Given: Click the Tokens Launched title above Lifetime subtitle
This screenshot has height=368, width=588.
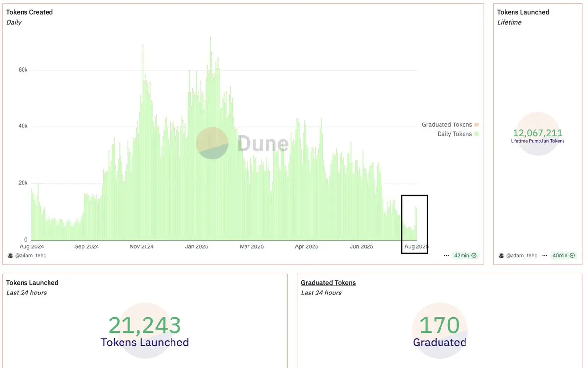Looking at the screenshot, I should [523, 12].
